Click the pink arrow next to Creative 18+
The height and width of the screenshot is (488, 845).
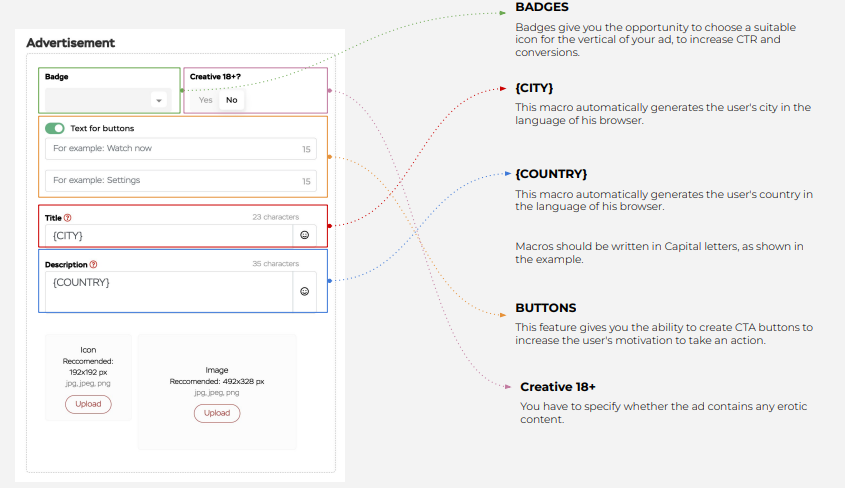point(508,387)
